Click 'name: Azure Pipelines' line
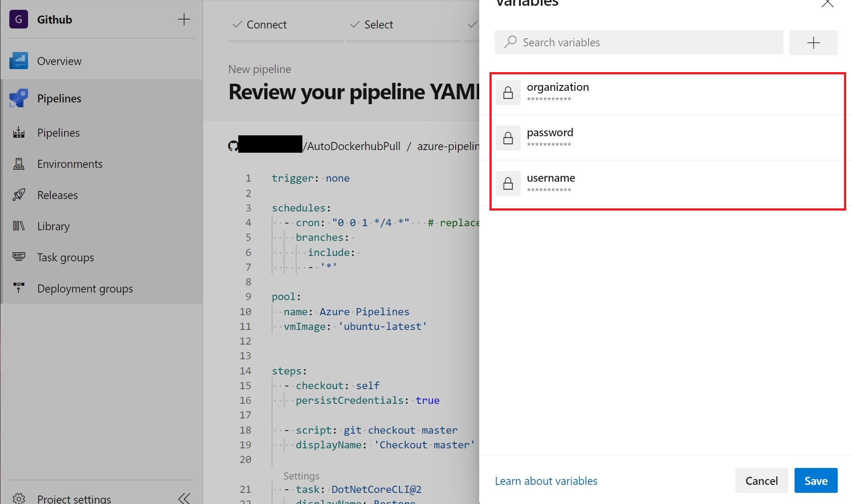 coord(347,312)
